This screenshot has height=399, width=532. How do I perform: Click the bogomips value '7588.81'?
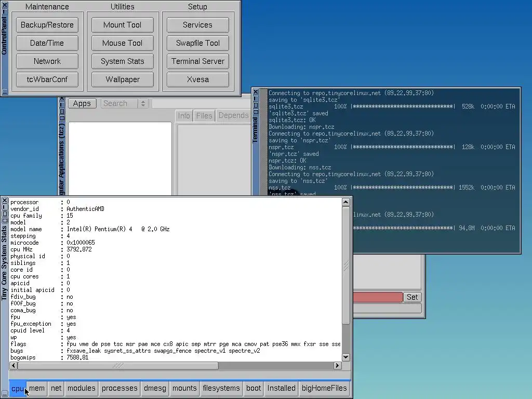77,357
